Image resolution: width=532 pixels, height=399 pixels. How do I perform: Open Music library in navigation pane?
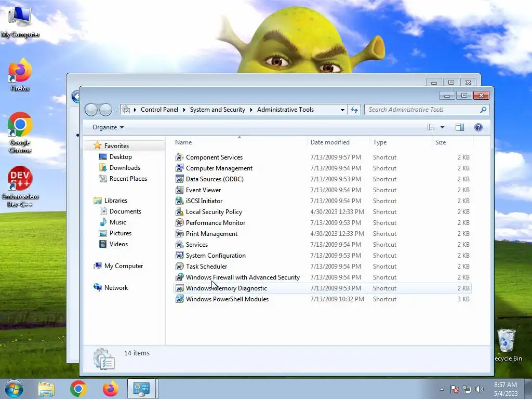coord(118,222)
